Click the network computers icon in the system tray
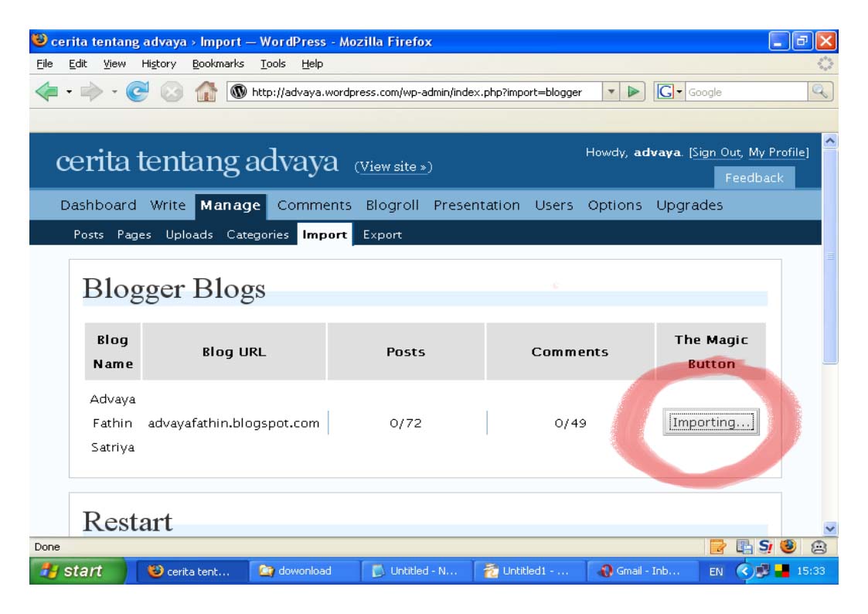The image size is (868, 614). coord(762,571)
